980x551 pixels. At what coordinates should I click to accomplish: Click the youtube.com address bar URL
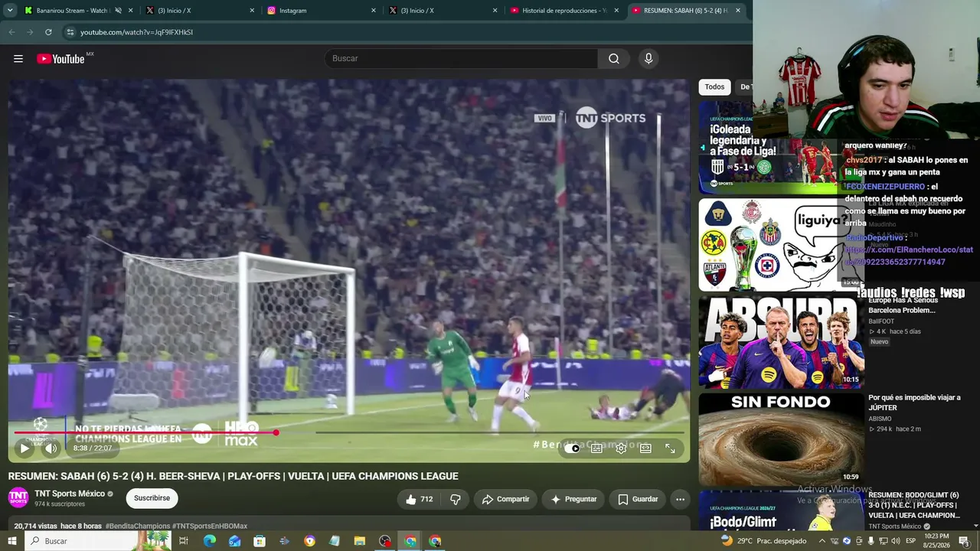pos(136,32)
